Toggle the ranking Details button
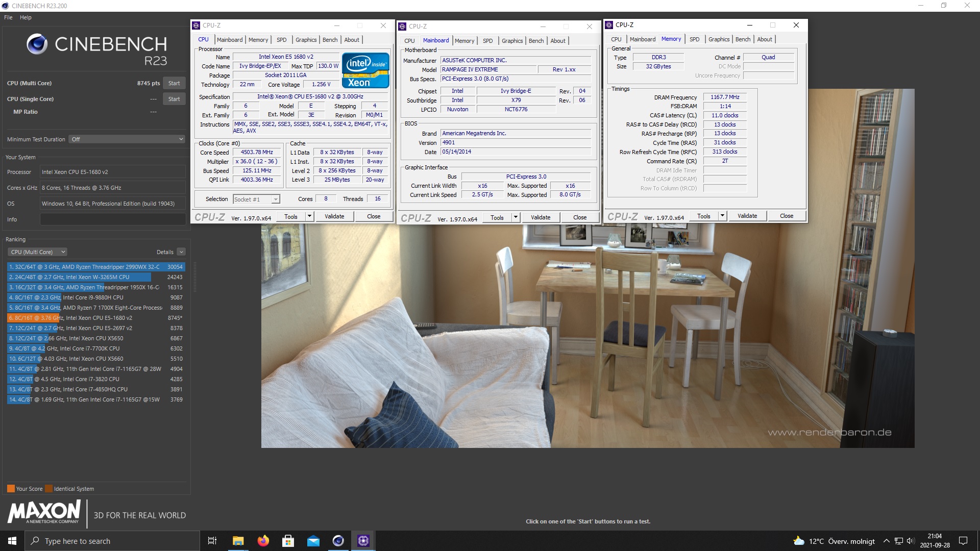 [181, 252]
